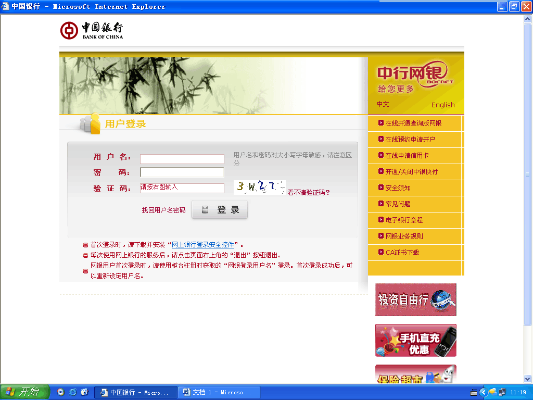Open the 网上银行登录安全控件 download link
The image size is (533, 400).
[x=203, y=244]
